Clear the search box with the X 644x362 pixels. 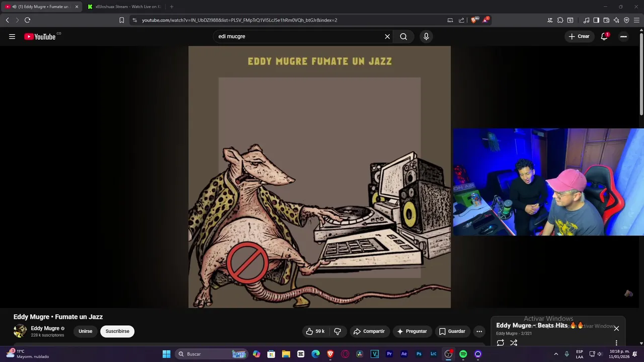387,36
